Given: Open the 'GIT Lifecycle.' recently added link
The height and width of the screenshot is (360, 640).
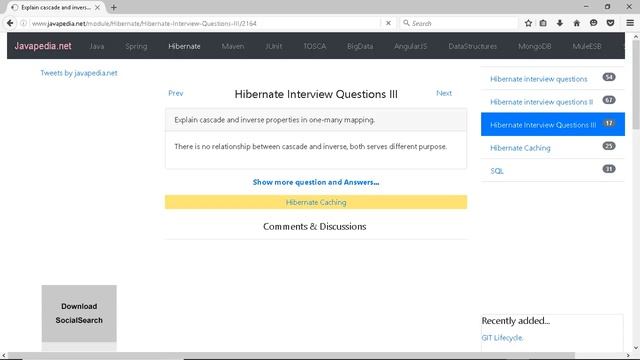Looking at the screenshot, I should 502,338.
